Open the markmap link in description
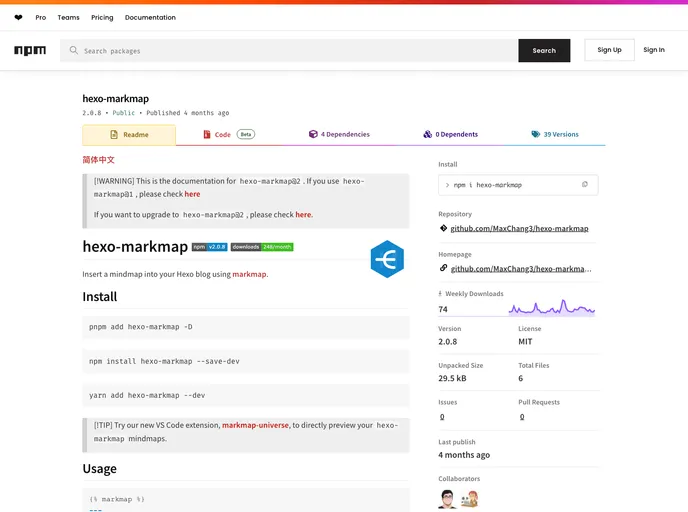The width and height of the screenshot is (688, 512). [249, 274]
